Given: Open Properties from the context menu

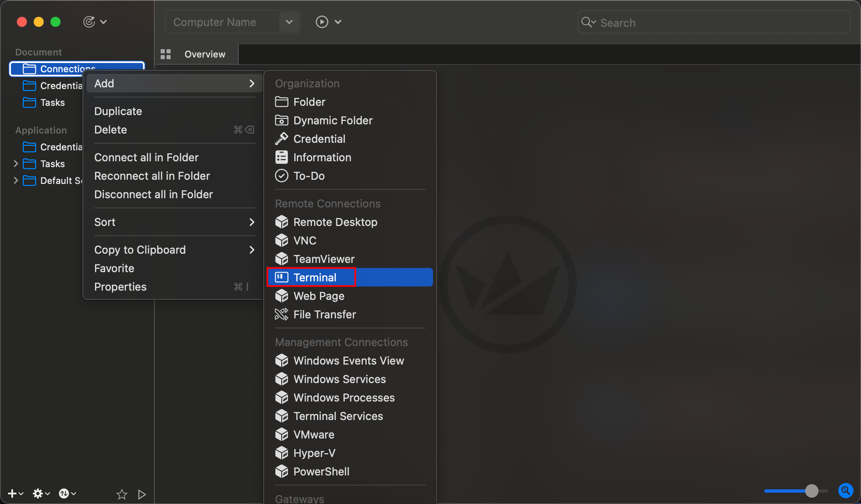Looking at the screenshot, I should coord(120,286).
